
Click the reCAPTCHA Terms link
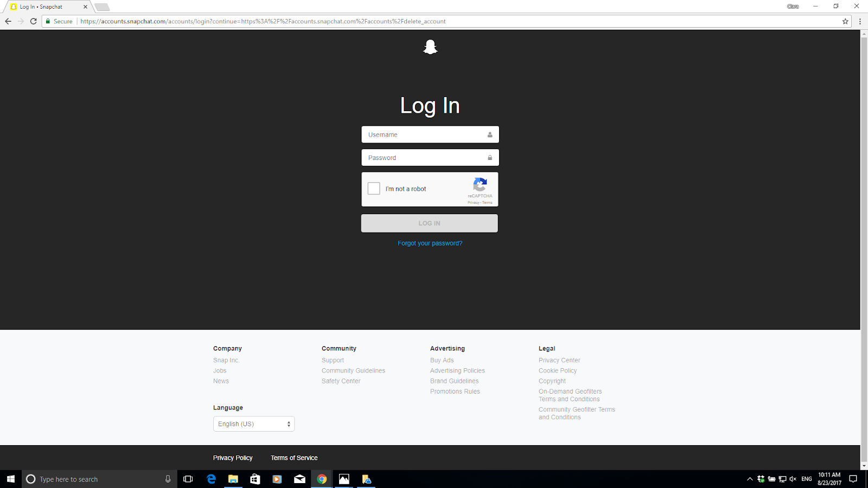coord(487,203)
